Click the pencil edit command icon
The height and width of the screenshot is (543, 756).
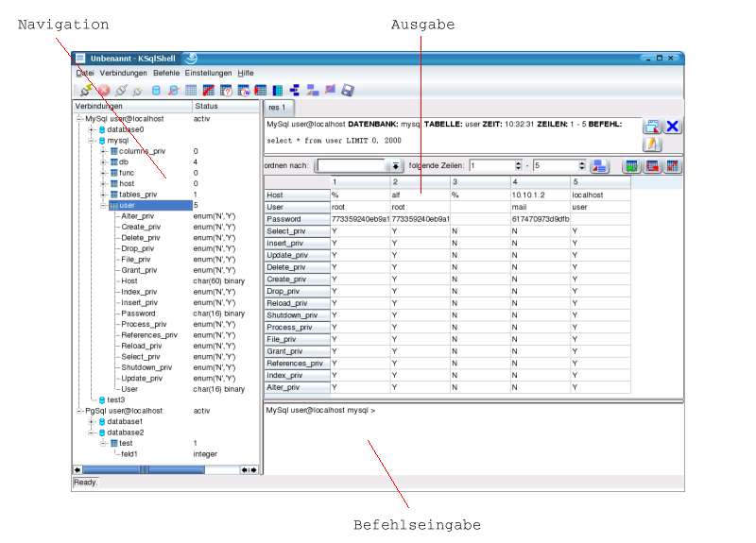pos(652,144)
